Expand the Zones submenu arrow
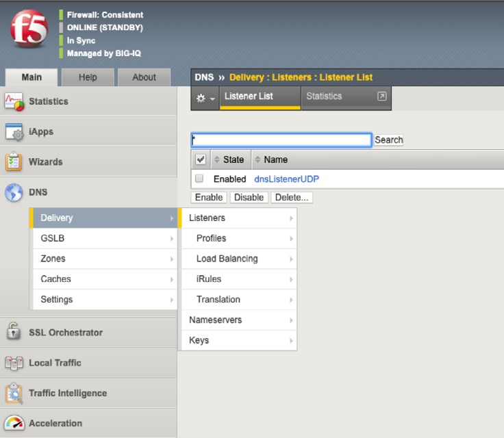The height and width of the screenshot is (438, 504). click(172, 259)
